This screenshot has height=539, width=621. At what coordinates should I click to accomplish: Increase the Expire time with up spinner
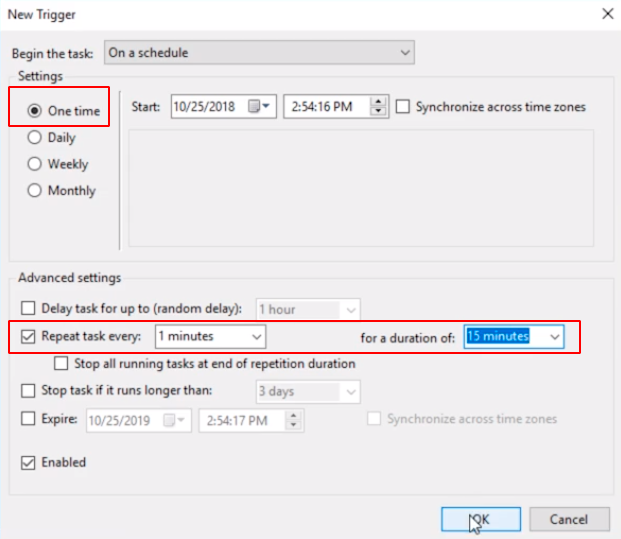(293, 415)
